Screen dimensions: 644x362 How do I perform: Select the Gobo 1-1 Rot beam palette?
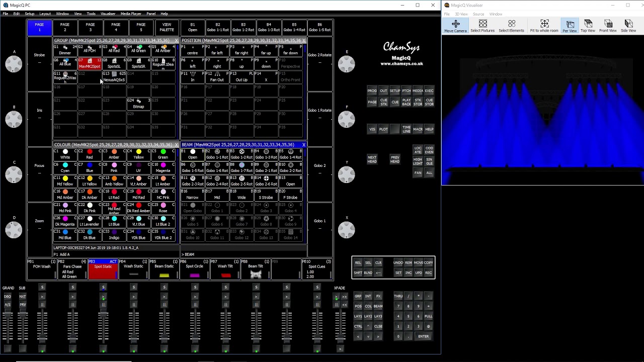pyautogui.click(x=217, y=154)
